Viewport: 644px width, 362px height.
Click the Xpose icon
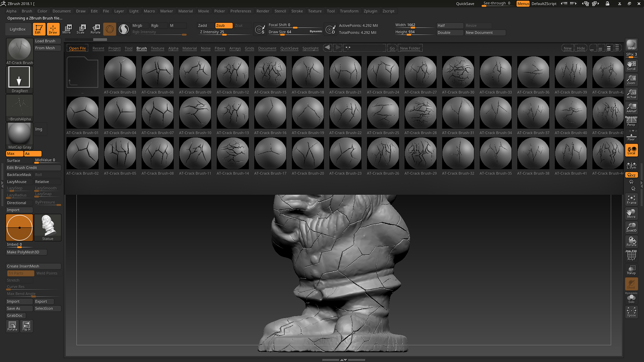[631, 312]
